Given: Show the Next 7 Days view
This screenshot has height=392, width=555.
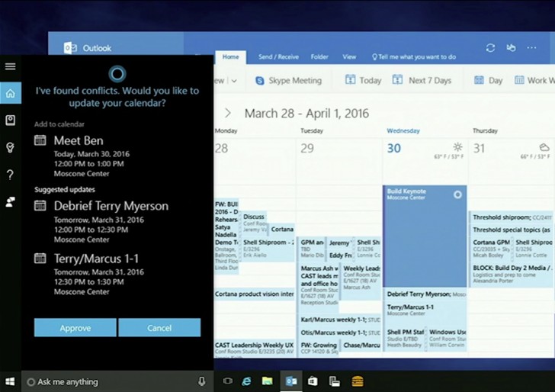Looking at the screenshot, I should [422, 80].
